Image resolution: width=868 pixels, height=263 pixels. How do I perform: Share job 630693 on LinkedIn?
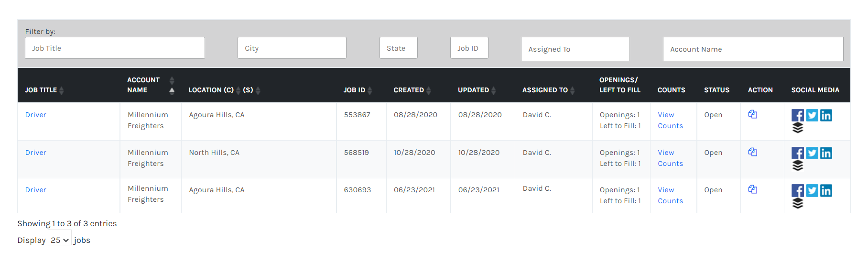click(826, 191)
